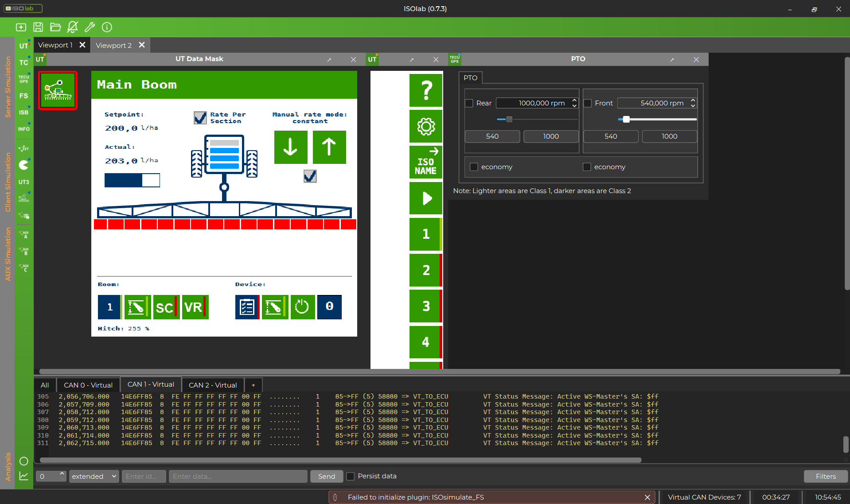This screenshot has height=504, width=850.
Task: Click the Front PTO rpm slider
Action: tap(657, 119)
